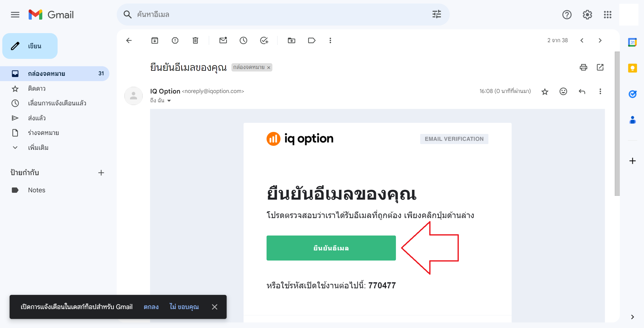The image size is (644, 328).
Task: Expand recipient details arrow next to ถึง ฉัน
Action: click(x=169, y=101)
